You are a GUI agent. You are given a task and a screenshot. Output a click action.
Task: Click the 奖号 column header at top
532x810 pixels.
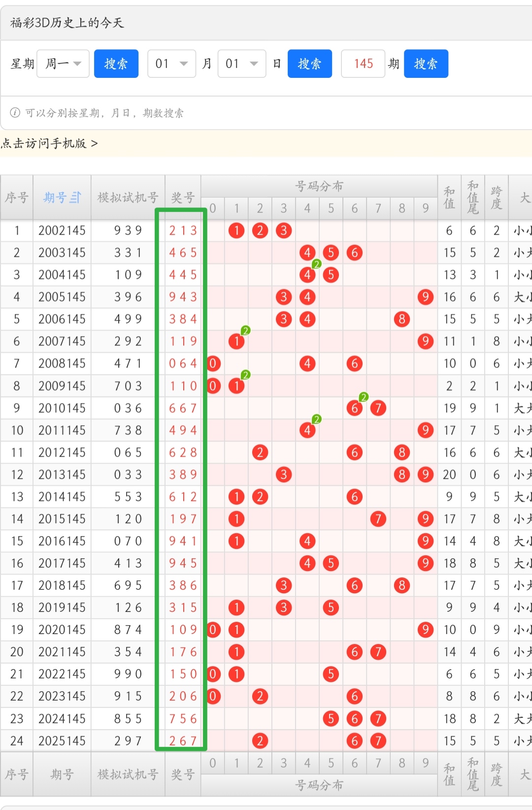183,198
